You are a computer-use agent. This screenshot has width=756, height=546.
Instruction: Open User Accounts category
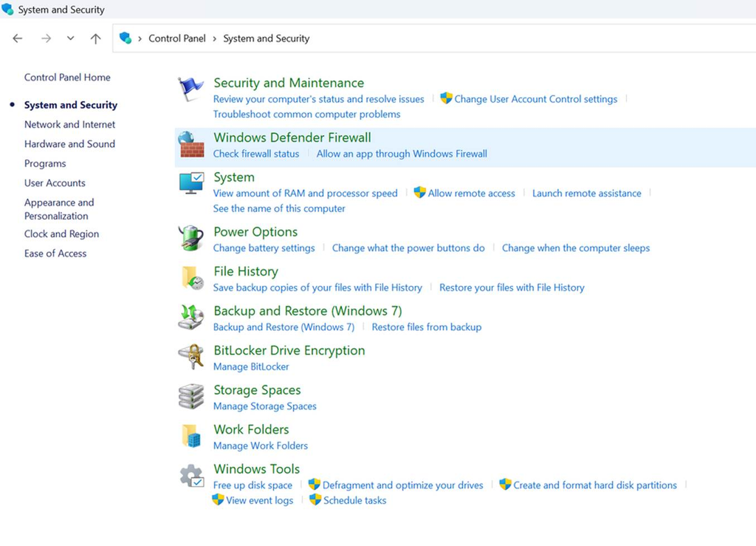[x=55, y=182]
